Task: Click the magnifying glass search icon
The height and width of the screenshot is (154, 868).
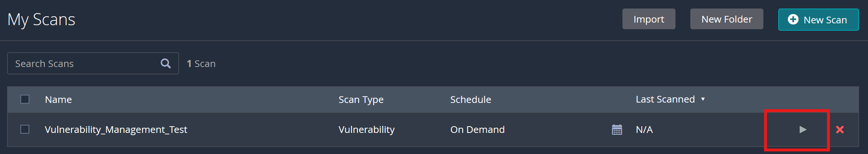Action: [x=166, y=63]
